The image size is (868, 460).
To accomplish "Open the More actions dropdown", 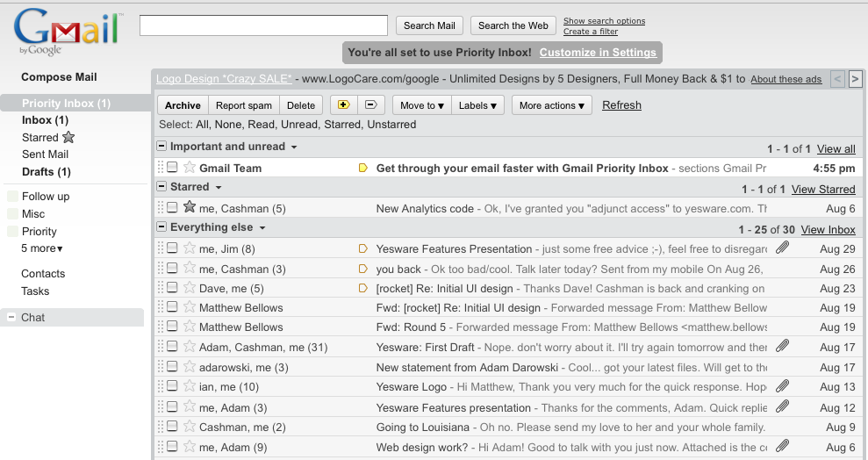I will click(552, 105).
